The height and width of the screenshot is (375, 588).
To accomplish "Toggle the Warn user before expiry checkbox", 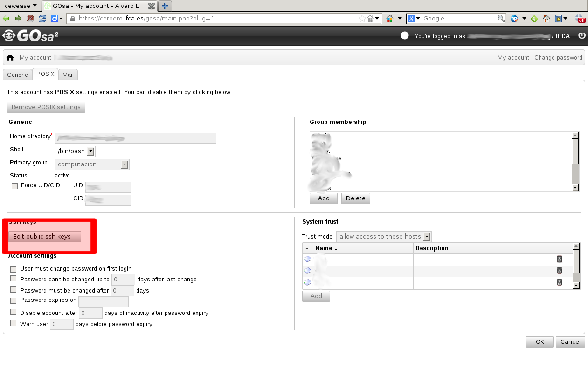I will tap(14, 323).
